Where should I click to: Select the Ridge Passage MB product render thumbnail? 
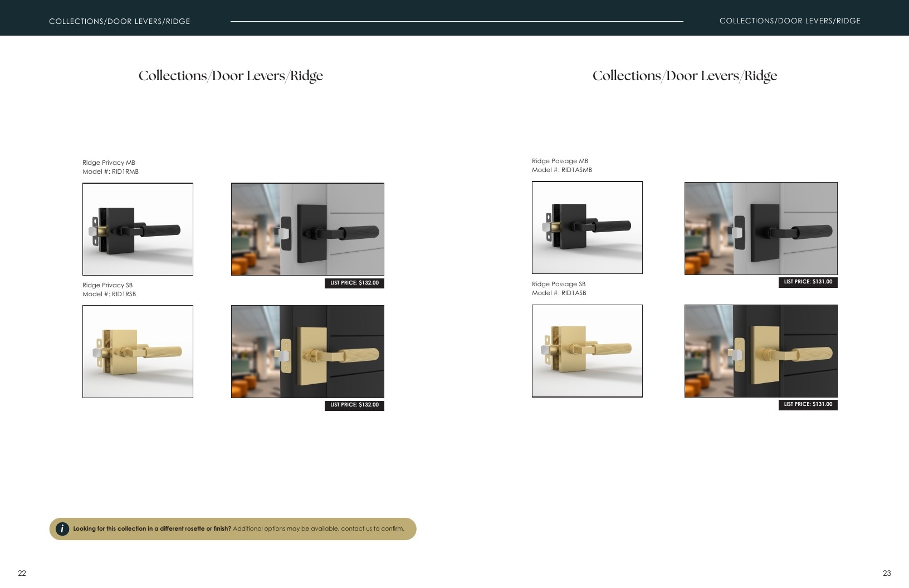point(587,228)
